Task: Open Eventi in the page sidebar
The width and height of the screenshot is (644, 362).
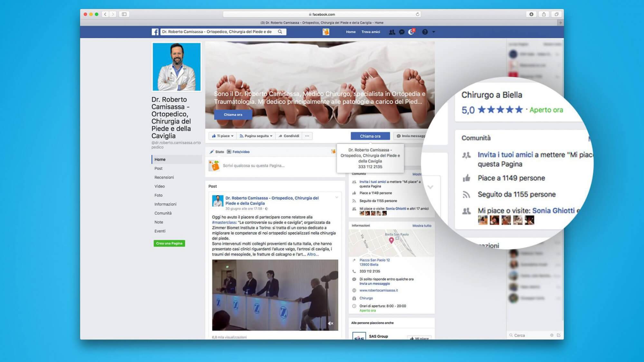Action: click(x=160, y=231)
